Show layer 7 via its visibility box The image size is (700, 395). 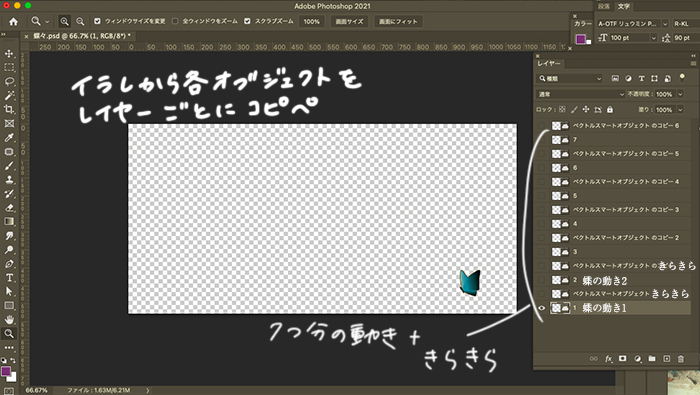pyautogui.click(x=542, y=140)
